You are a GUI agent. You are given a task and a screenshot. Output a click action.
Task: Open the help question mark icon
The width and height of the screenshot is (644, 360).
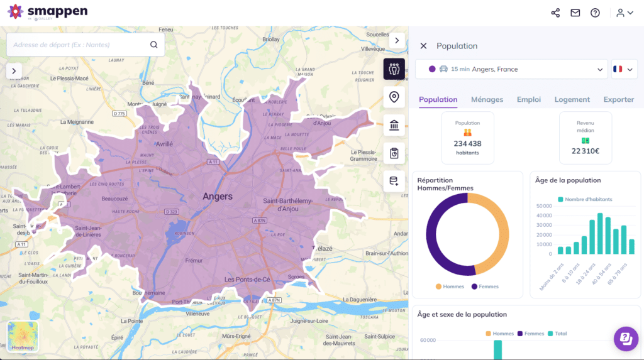(595, 13)
